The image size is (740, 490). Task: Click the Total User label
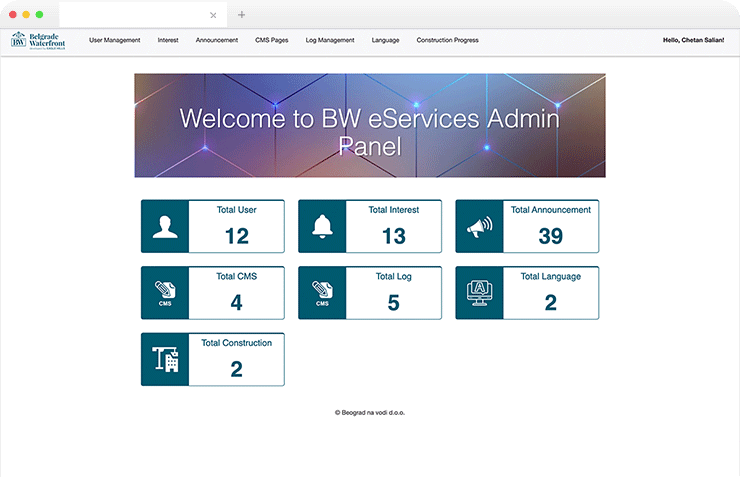(x=236, y=210)
